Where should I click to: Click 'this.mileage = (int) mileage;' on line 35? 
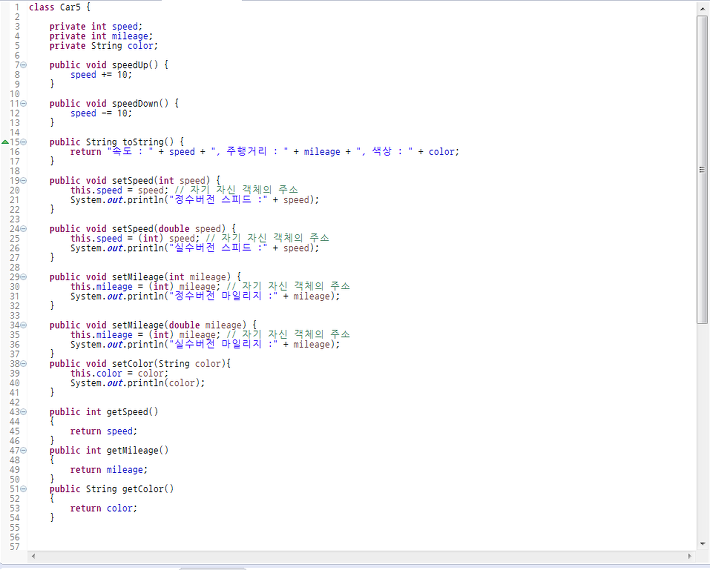coord(145,335)
